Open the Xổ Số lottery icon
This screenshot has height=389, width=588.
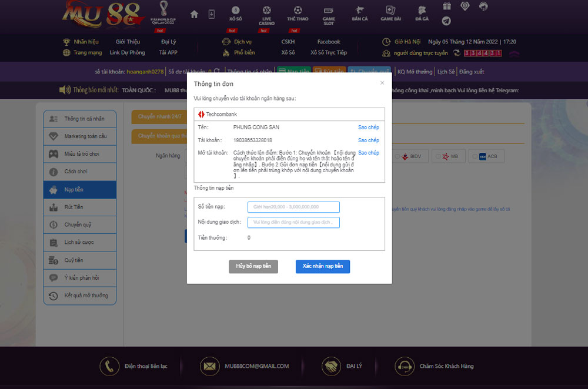click(x=236, y=14)
